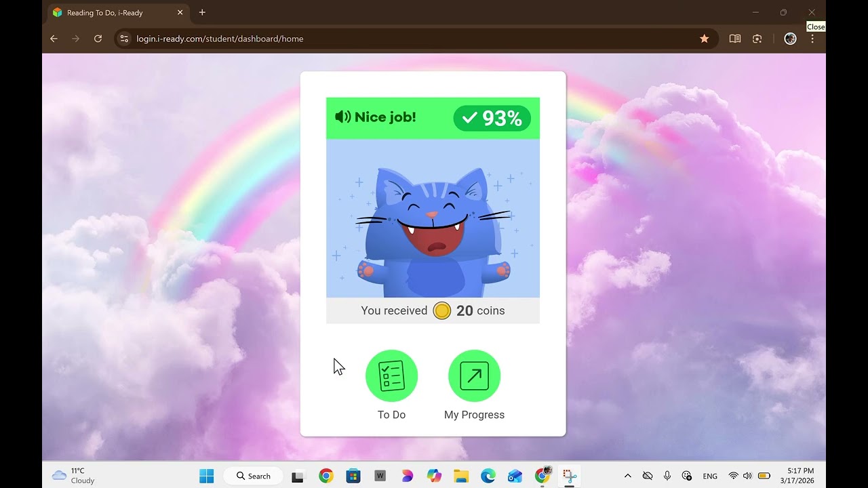
Task: Close the Reading To Do browser tab
Action: pos(180,13)
